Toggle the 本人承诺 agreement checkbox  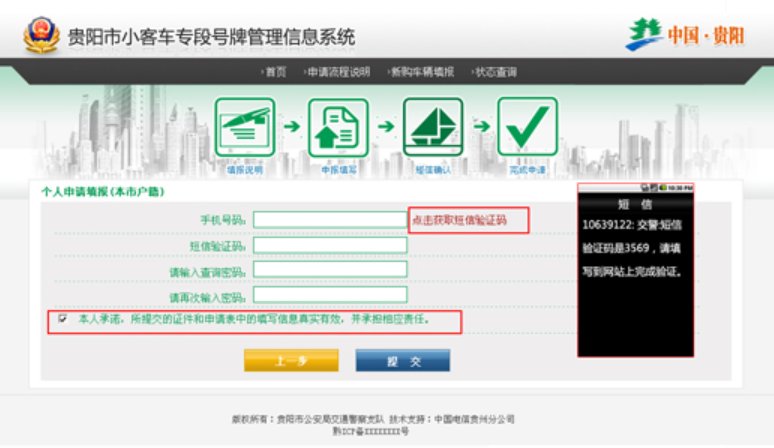63,319
